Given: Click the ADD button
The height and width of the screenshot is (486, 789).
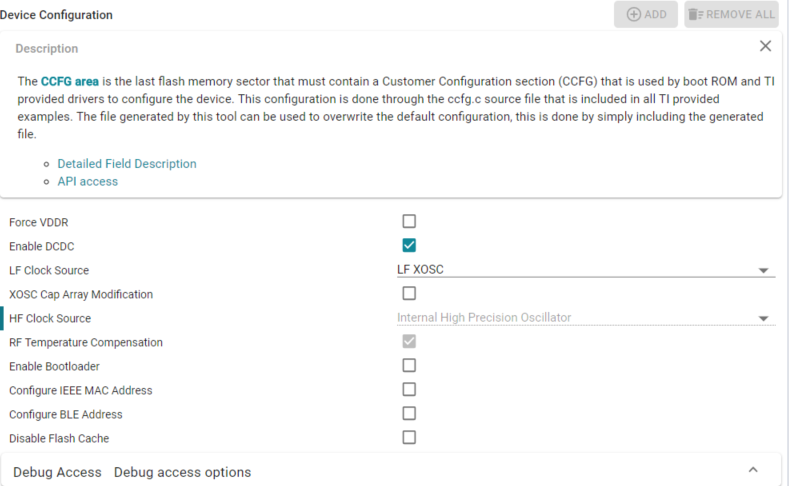Looking at the screenshot, I should tap(645, 15).
